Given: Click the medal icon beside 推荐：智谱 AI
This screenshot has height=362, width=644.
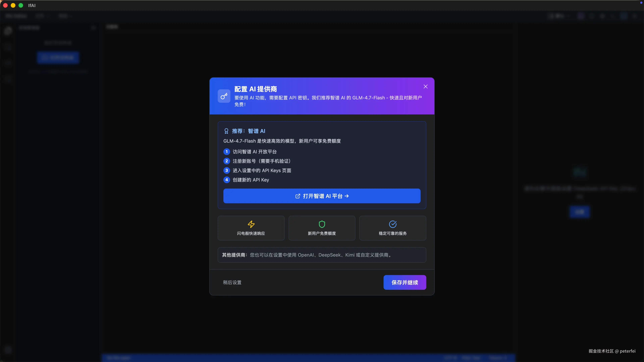Looking at the screenshot, I should [226, 131].
